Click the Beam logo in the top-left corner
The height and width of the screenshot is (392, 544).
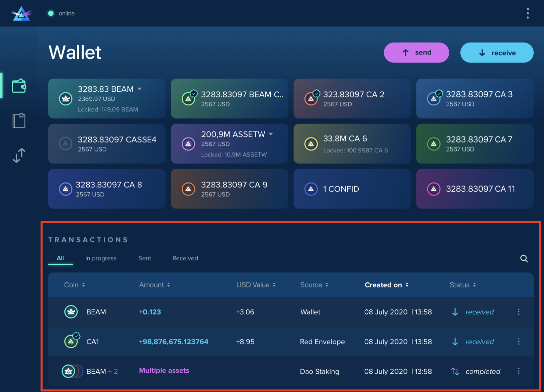coord(21,13)
